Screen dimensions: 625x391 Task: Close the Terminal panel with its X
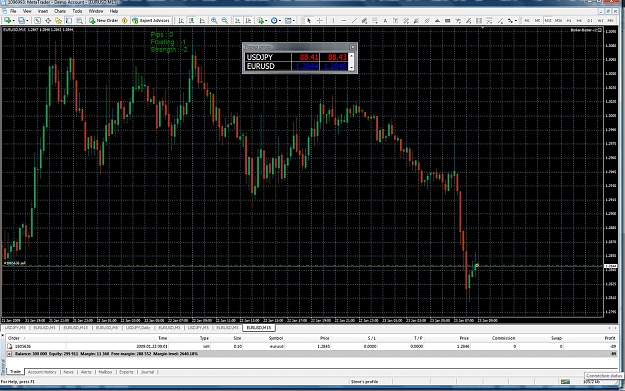(x=3, y=335)
